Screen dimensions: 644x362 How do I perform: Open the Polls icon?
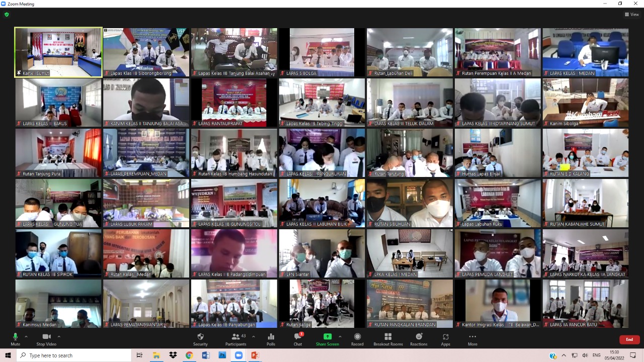click(271, 338)
